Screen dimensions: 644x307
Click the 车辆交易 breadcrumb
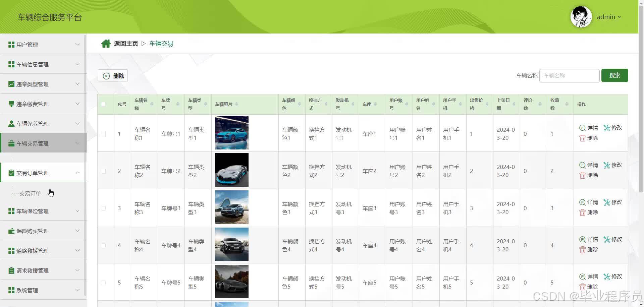[161, 44]
